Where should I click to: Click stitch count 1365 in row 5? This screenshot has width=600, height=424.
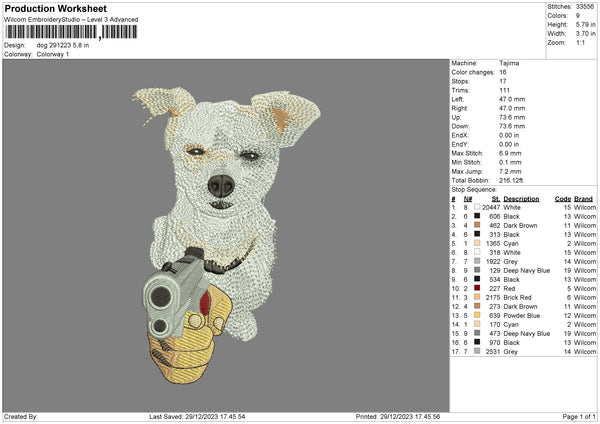(x=493, y=243)
